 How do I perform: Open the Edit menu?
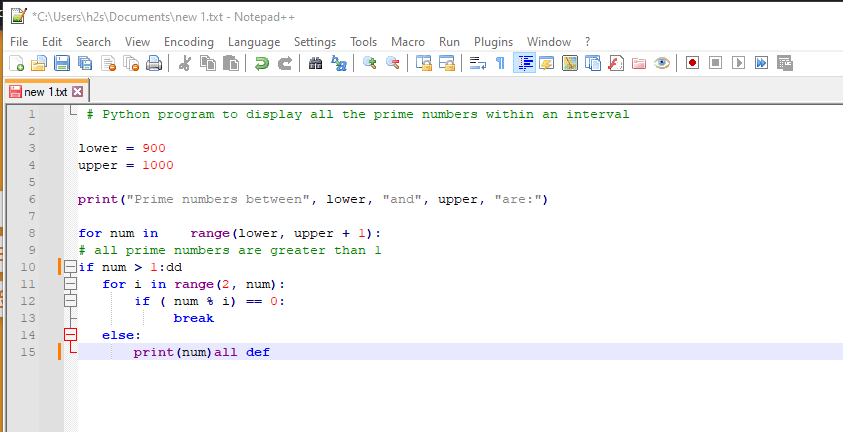click(x=52, y=42)
